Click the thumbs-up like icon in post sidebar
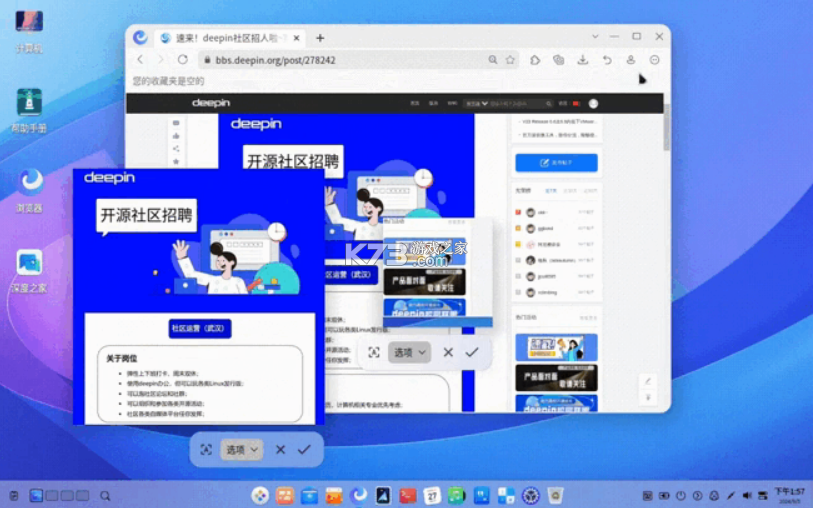This screenshot has width=813, height=508. 176,136
